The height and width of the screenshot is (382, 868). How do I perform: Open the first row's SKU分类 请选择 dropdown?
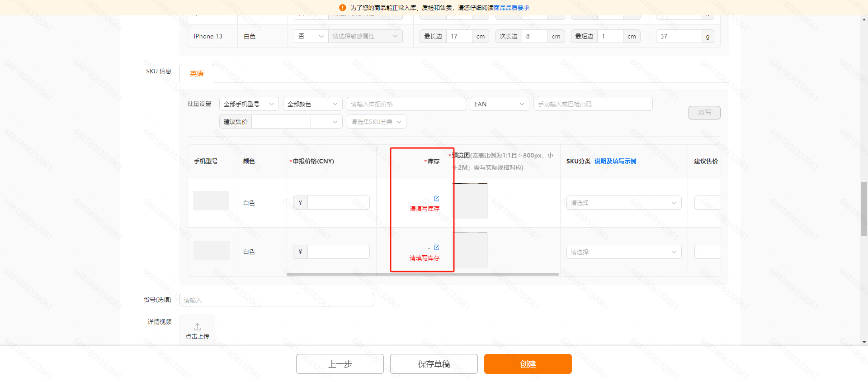(623, 203)
